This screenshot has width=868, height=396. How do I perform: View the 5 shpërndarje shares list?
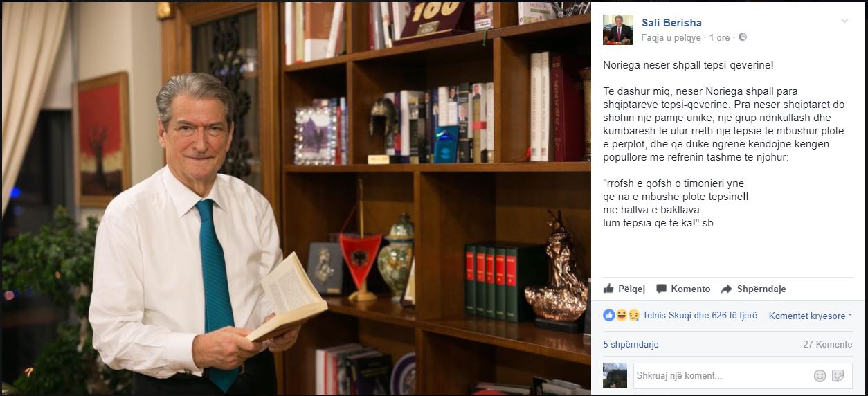(631, 344)
